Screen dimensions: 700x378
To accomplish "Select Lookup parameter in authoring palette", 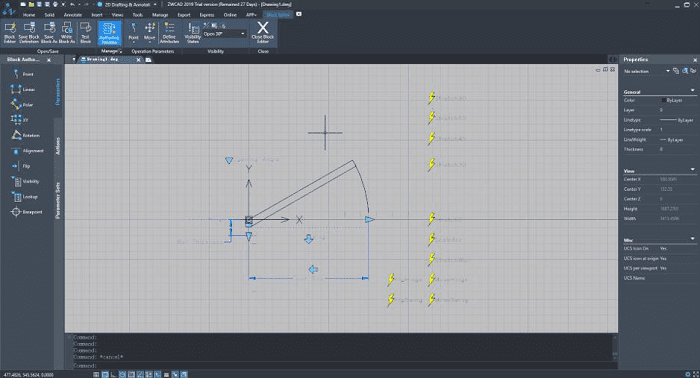I will tap(25, 196).
